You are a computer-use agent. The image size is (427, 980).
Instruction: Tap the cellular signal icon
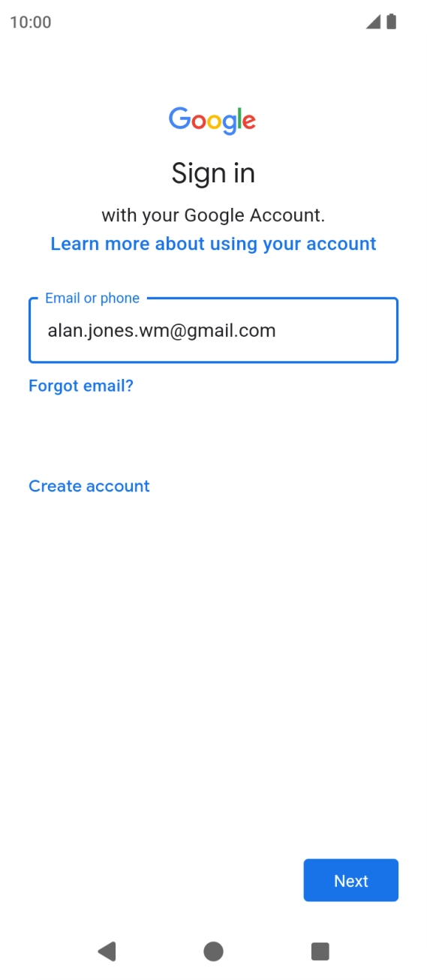coord(374,22)
